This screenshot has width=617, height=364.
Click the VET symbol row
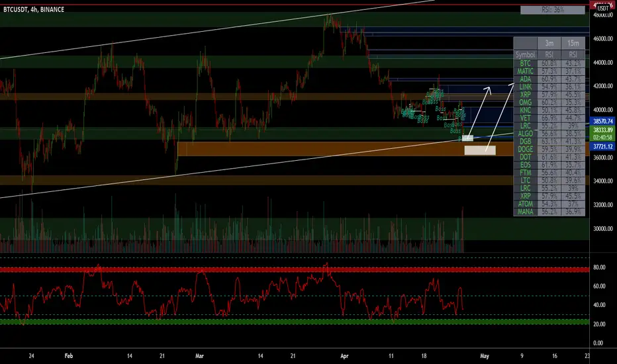click(526, 118)
